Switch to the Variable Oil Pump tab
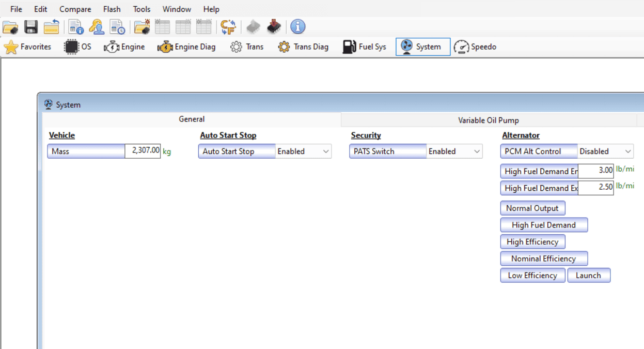Screen dimensions: 644x349 (x=489, y=120)
